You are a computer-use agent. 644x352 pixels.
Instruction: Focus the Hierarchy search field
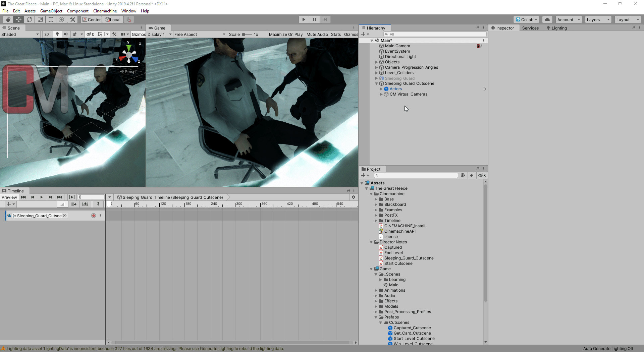(435, 34)
